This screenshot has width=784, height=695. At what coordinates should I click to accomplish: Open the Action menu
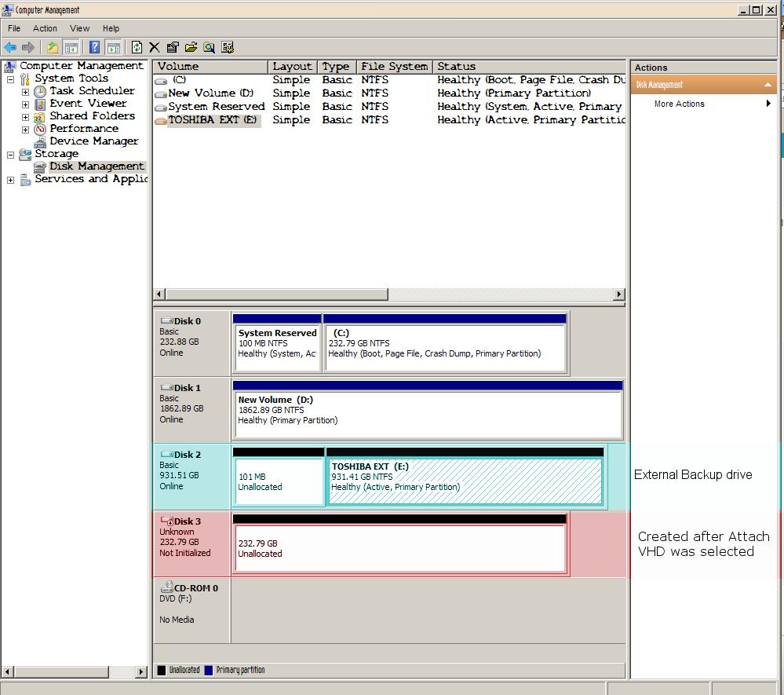[x=45, y=28]
